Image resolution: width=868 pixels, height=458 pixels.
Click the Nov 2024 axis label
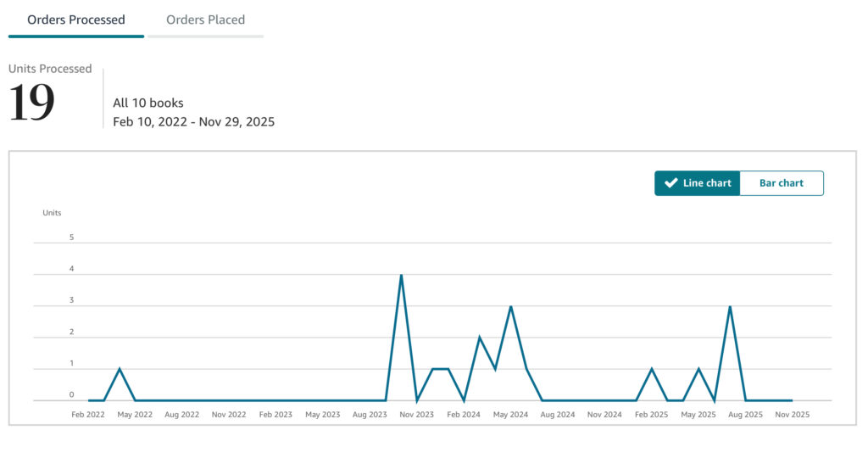click(604, 415)
